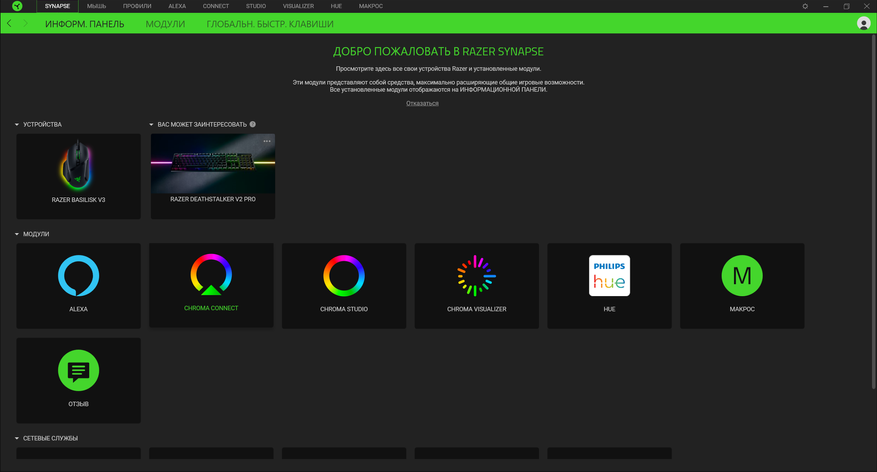Minimize the Synapse window
This screenshot has width=877, height=472.
pos(826,6)
